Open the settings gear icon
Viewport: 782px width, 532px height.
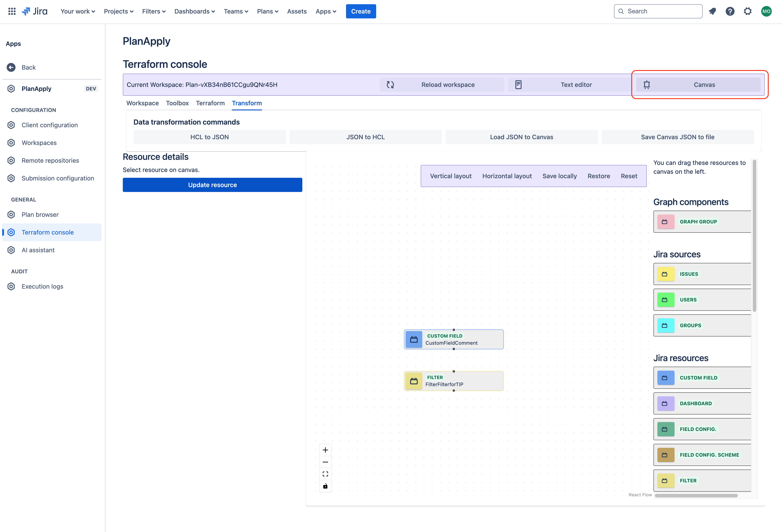(748, 11)
